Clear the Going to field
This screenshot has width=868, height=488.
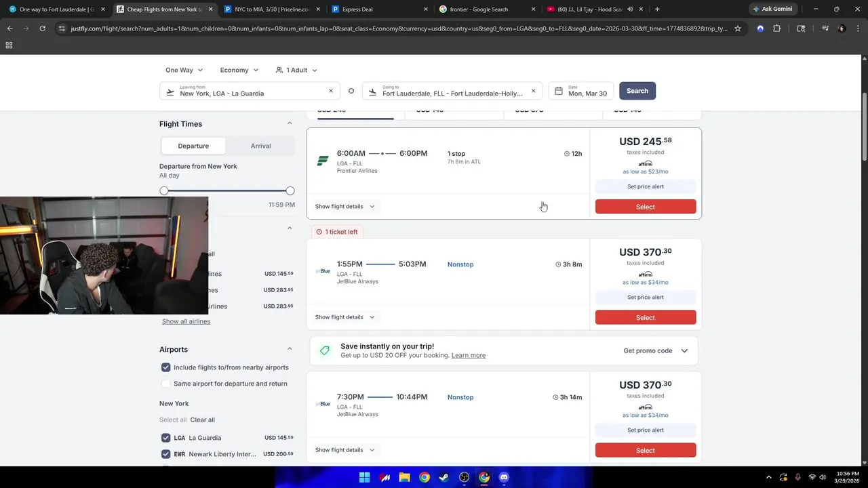point(533,91)
